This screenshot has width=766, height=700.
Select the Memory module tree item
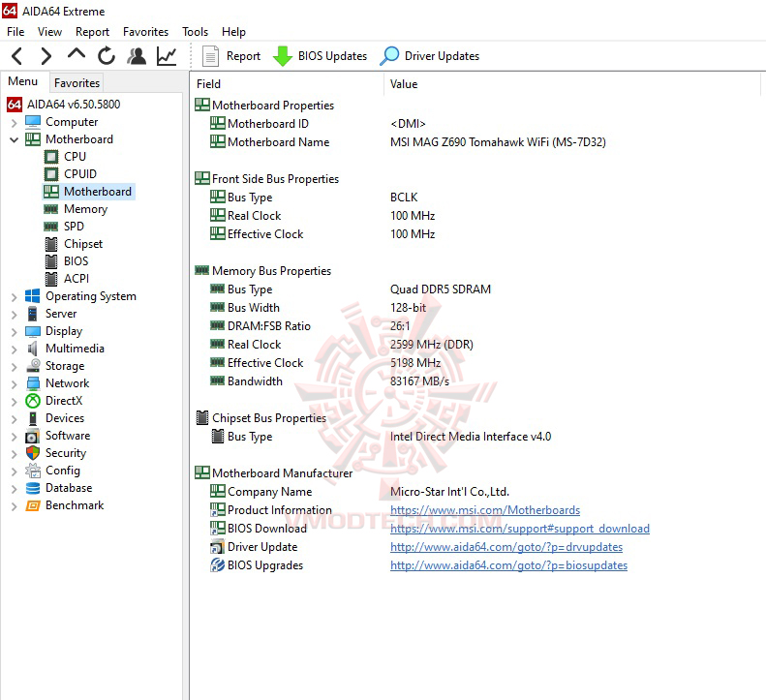pos(77,209)
